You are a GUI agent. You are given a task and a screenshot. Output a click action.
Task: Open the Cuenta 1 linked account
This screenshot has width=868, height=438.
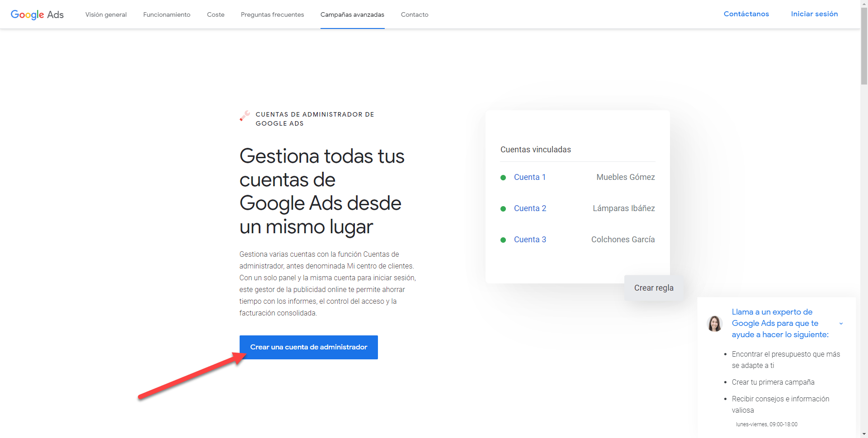(530, 177)
